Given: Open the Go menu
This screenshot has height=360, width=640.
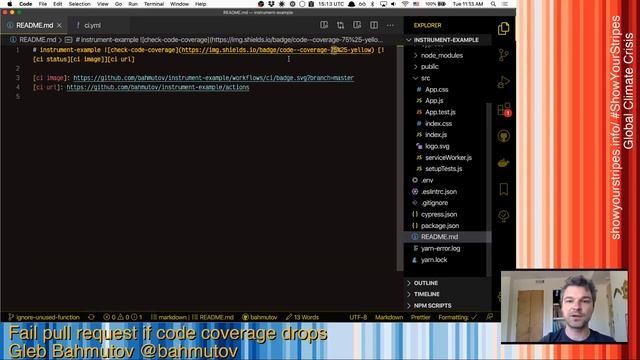Looking at the screenshot, I should (118, 4).
